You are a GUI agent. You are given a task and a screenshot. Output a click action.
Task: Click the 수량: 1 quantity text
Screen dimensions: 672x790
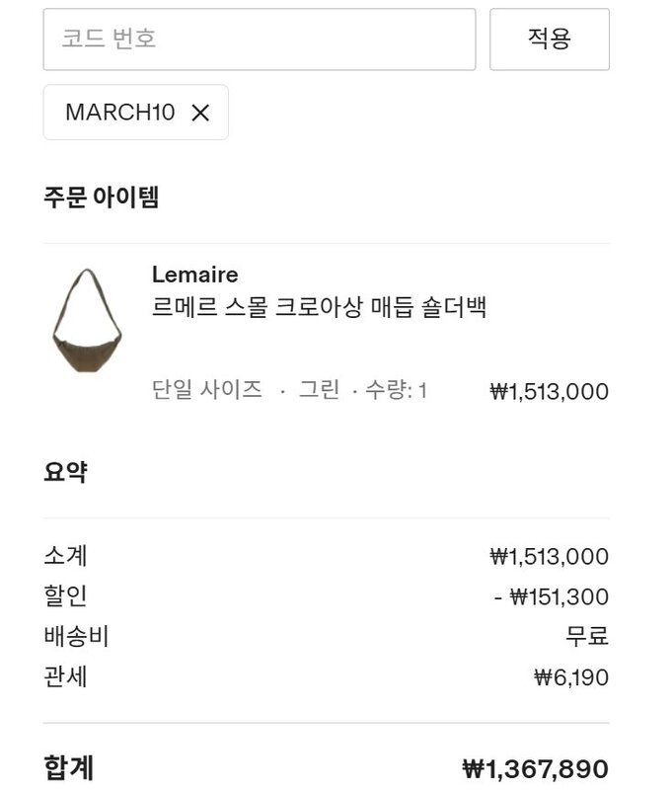(x=396, y=390)
